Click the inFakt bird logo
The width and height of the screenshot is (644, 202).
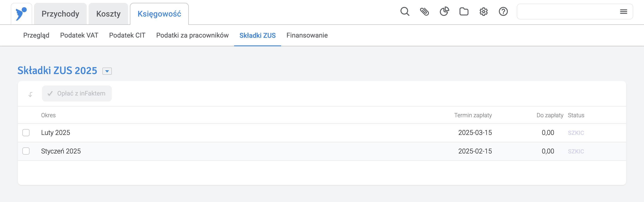pos(21,14)
